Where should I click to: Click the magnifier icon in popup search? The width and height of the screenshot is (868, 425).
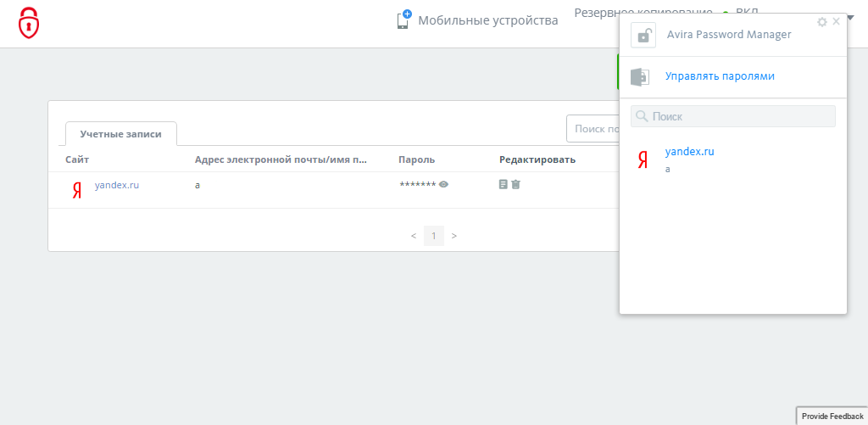click(x=642, y=116)
